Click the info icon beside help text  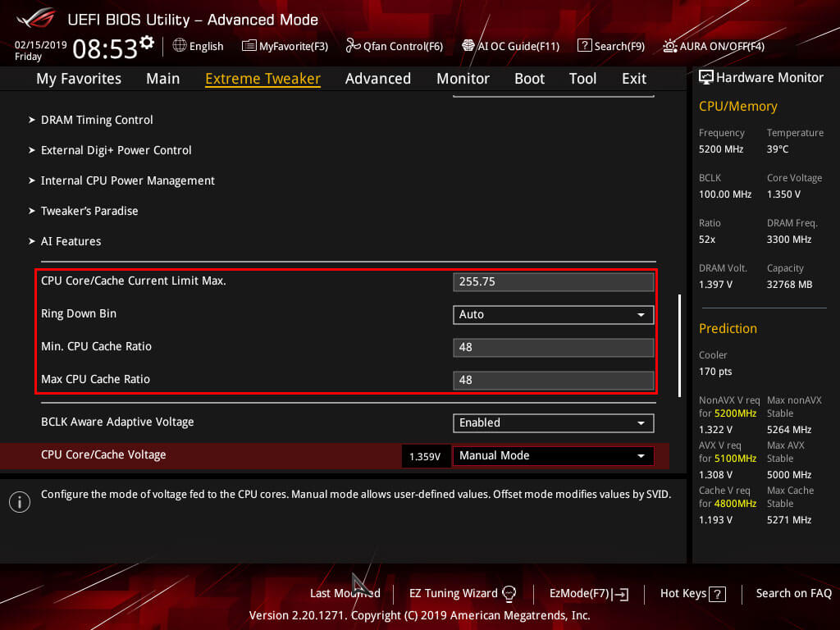[20, 502]
